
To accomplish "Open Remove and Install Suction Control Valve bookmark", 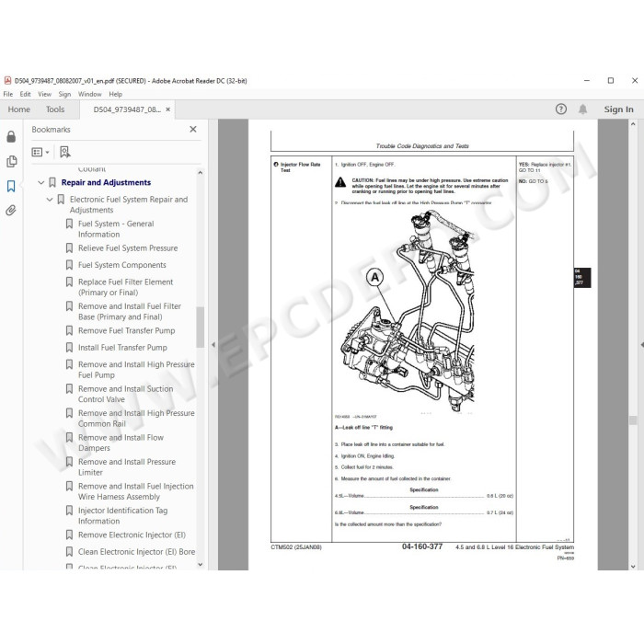I will (125, 394).
